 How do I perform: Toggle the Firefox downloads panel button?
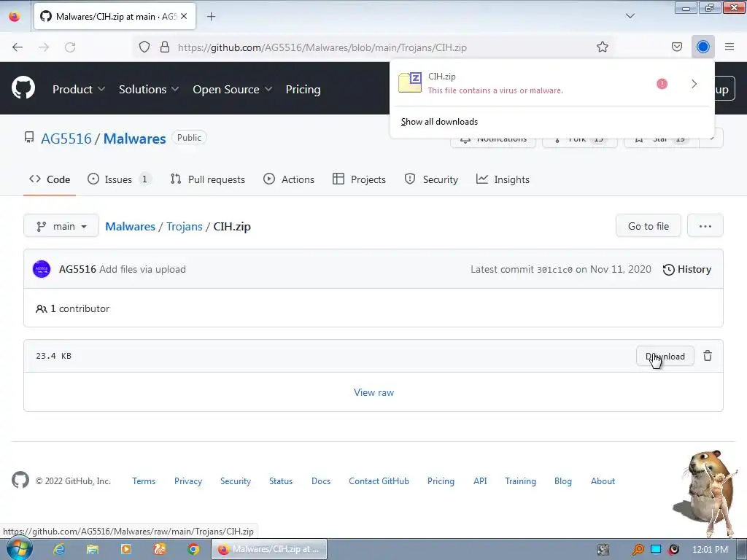click(703, 47)
